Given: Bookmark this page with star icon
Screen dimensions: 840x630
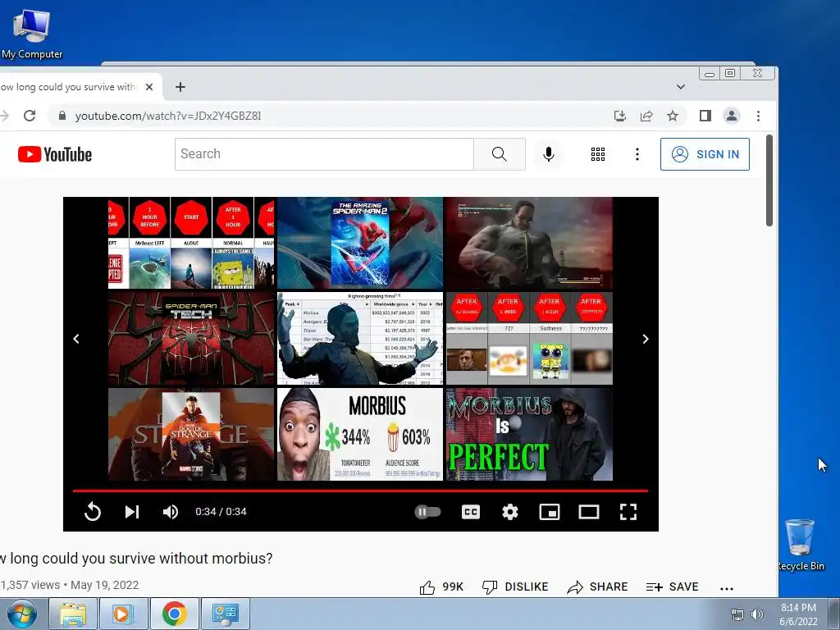Looking at the screenshot, I should point(673,116).
